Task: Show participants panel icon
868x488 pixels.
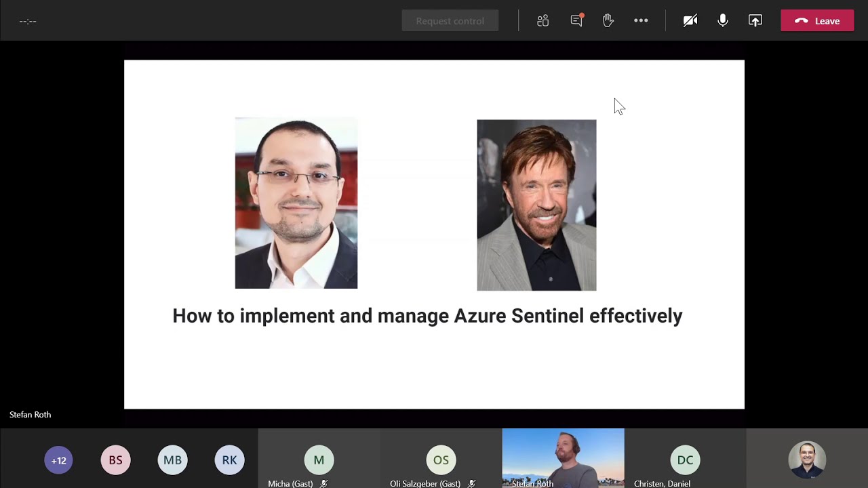Action: point(542,21)
